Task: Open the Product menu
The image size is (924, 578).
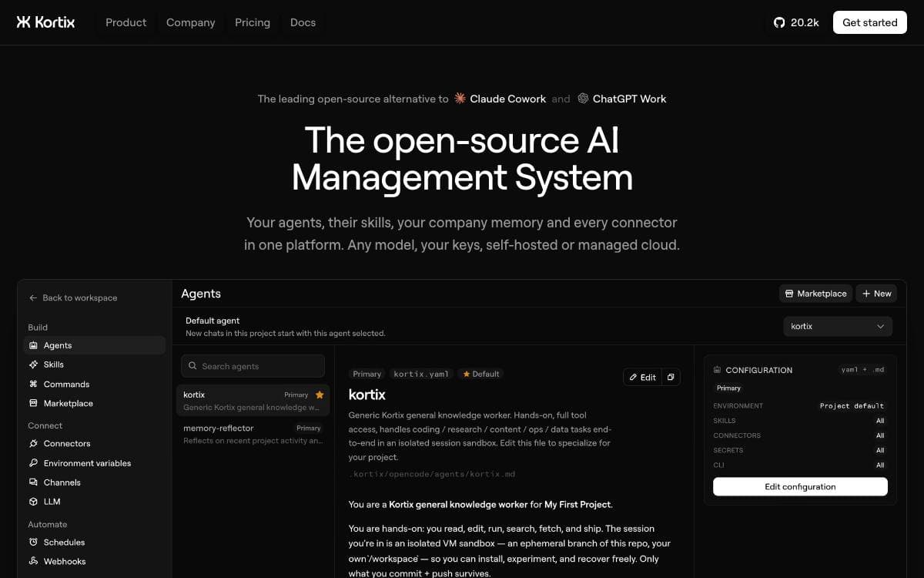Action: [126, 22]
